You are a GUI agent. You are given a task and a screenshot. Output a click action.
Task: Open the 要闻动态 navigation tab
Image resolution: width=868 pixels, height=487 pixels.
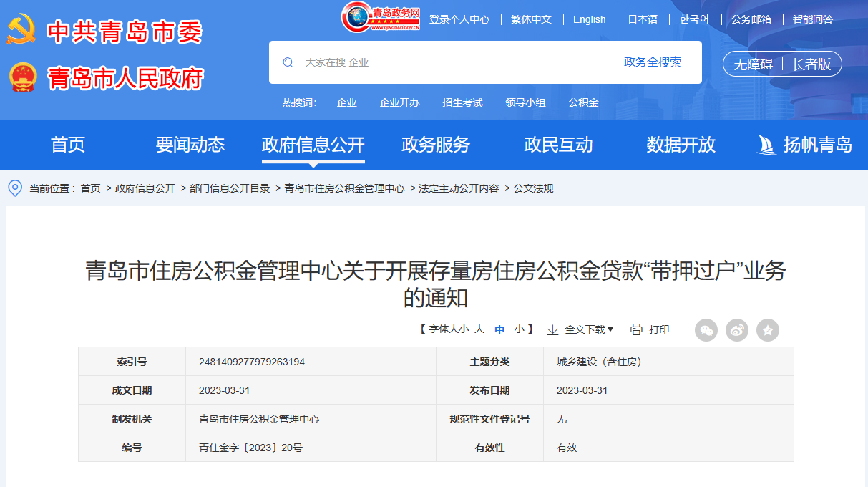tap(190, 145)
